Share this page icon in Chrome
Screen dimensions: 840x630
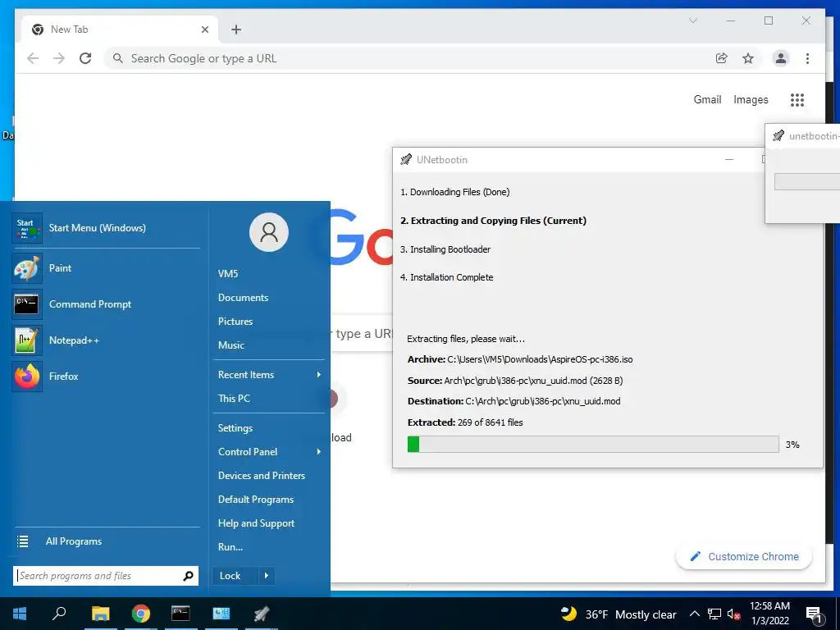pos(722,58)
